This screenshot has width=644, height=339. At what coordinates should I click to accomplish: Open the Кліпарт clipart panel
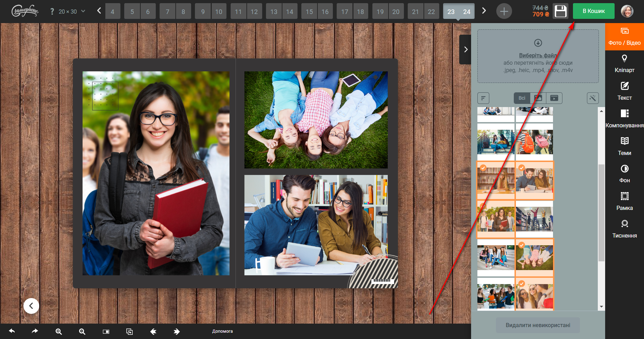click(624, 64)
